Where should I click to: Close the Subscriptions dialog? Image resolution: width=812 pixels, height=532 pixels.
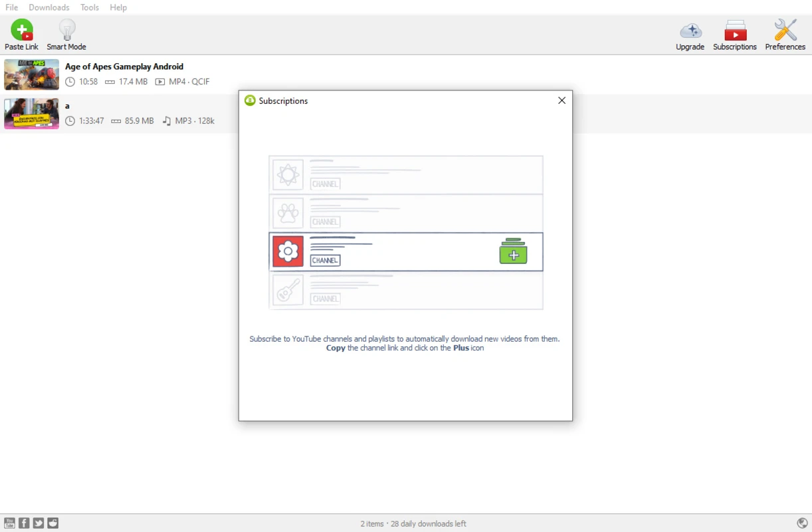561,100
